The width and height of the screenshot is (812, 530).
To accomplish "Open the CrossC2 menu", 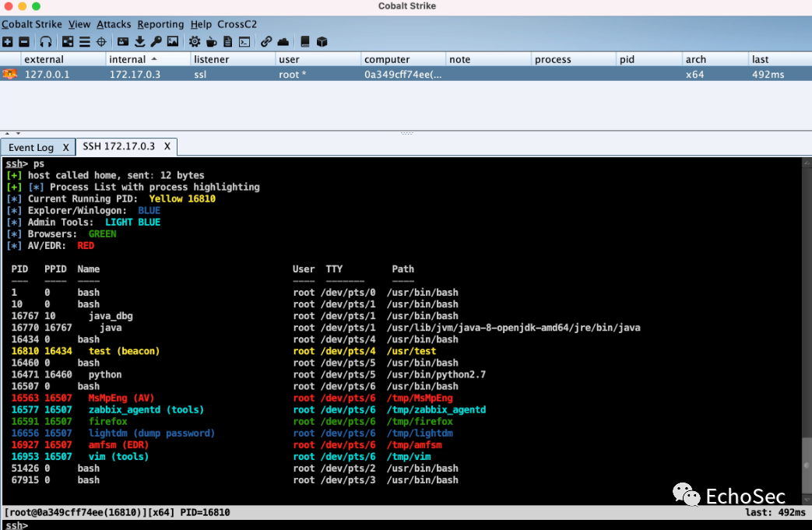I will pyautogui.click(x=237, y=24).
